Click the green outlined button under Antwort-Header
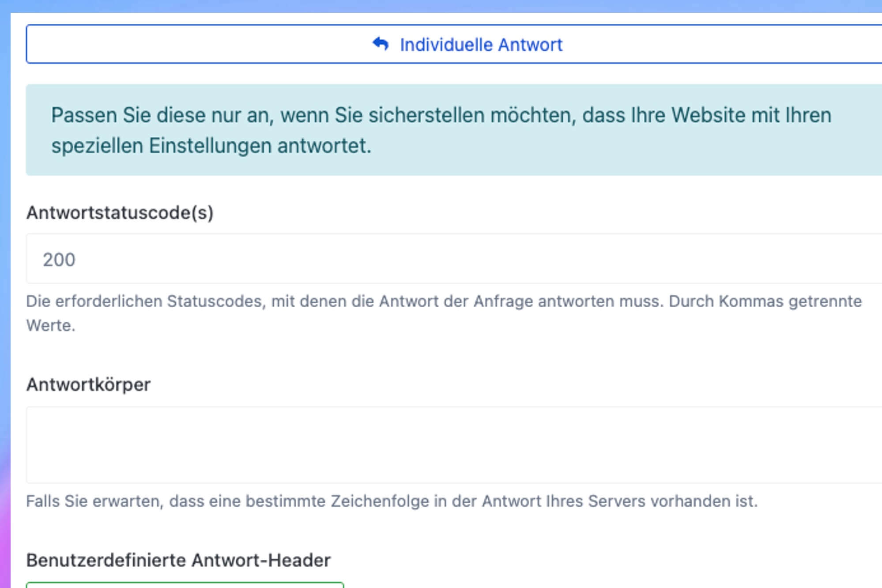Screen dimensions: 882x588 pyautogui.click(x=185, y=585)
